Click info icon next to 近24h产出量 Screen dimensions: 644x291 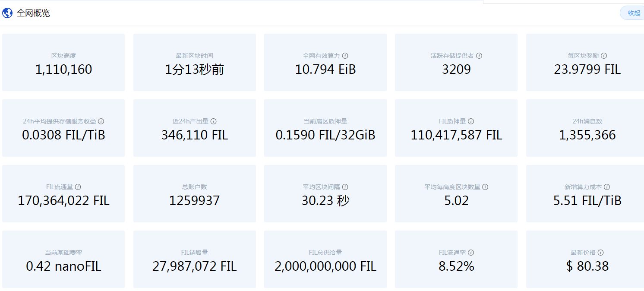[x=213, y=121]
